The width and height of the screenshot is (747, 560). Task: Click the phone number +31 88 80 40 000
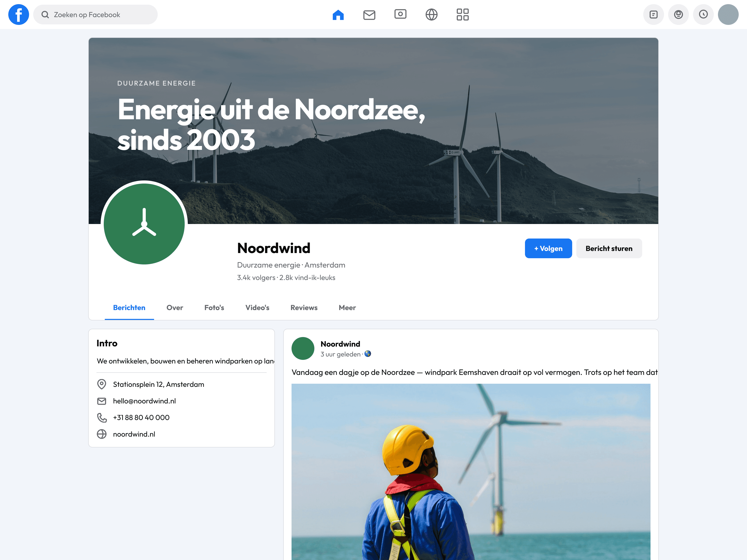141,417
